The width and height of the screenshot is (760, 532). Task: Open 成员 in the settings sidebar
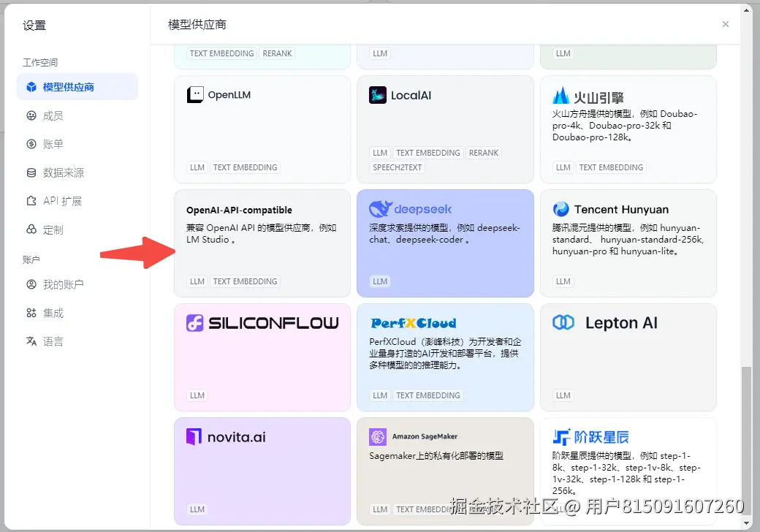77,115
